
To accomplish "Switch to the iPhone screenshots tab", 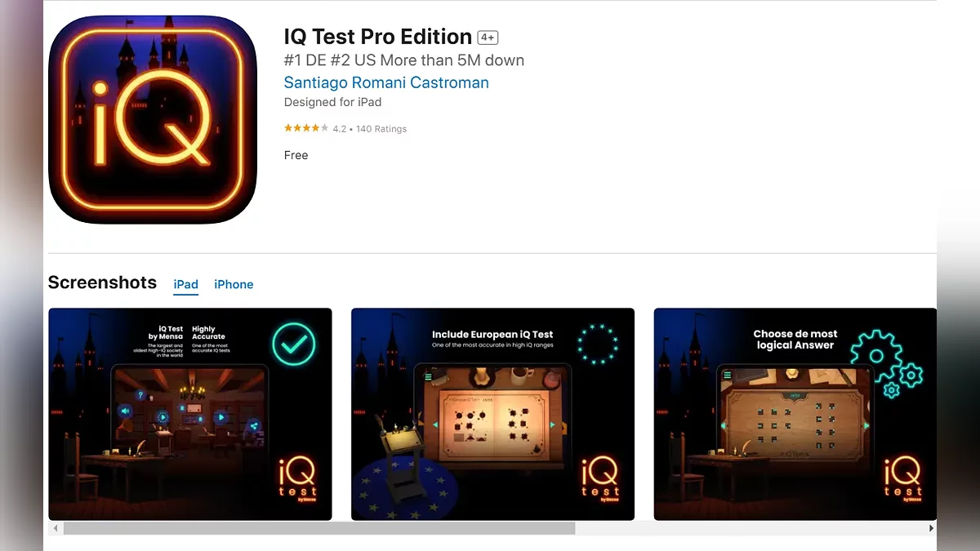I will click(234, 284).
